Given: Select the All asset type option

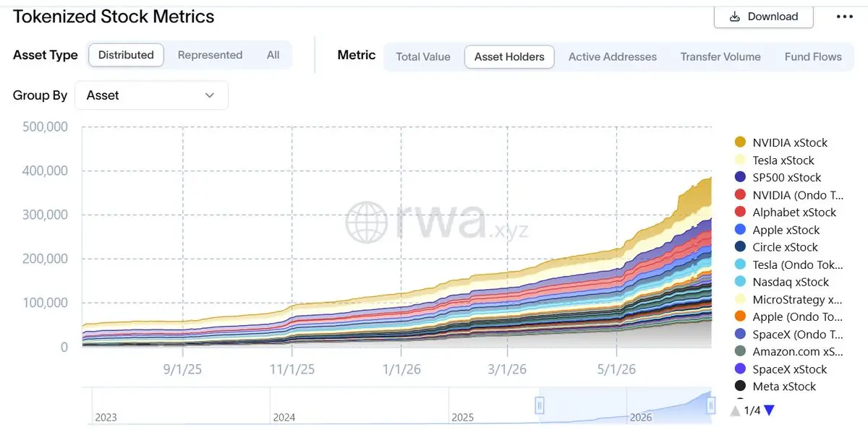Looking at the screenshot, I should click(x=273, y=55).
